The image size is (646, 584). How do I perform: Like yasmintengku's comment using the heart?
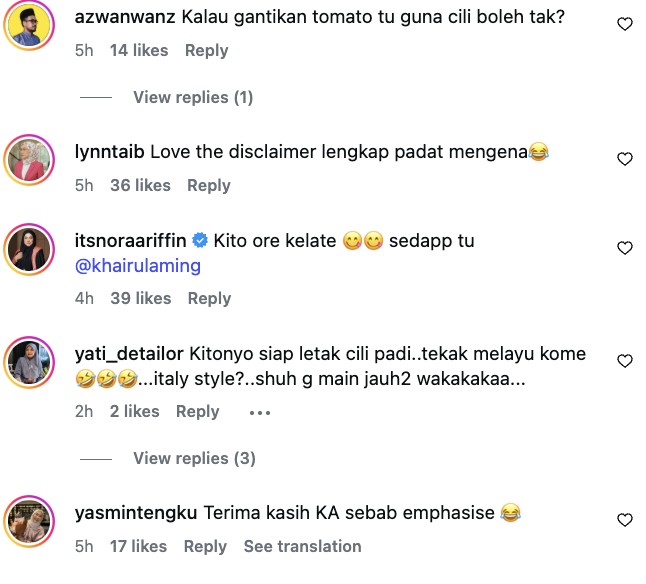pyautogui.click(x=625, y=520)
